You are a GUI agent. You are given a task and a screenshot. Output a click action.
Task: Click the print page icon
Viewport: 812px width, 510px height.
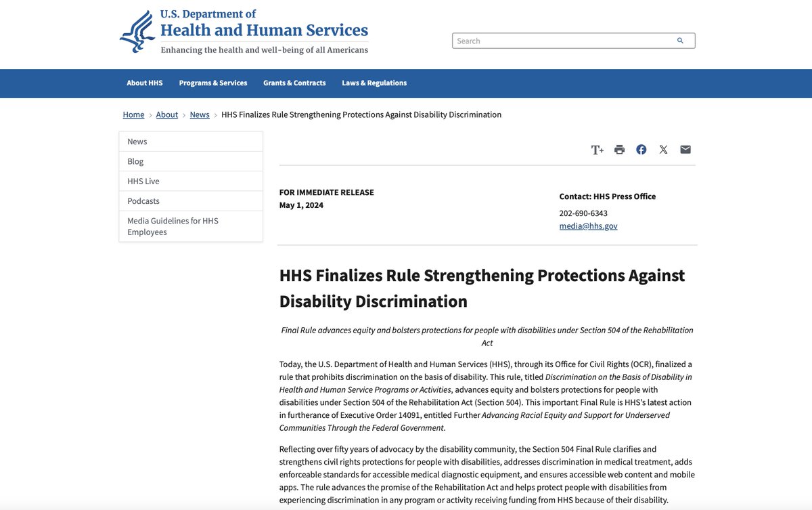tap(619, 150)
